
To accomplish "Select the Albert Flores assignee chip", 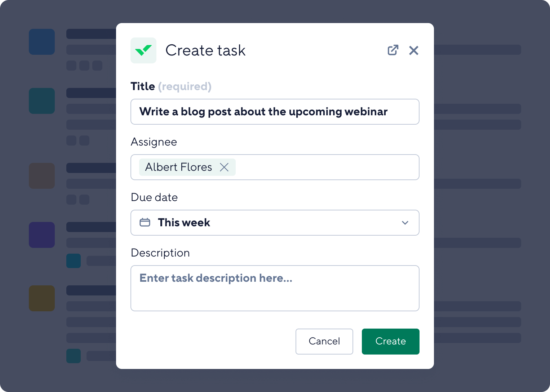I will coord(178,167).
